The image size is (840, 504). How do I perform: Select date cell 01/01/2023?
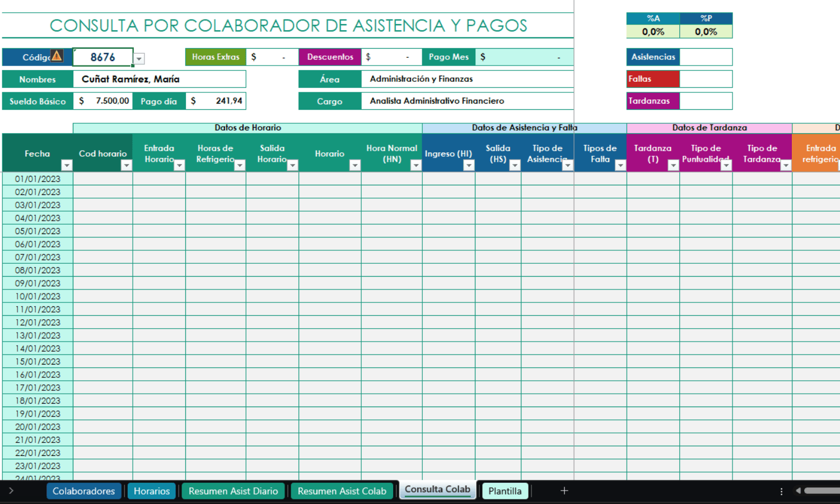(x=38, y=179)
